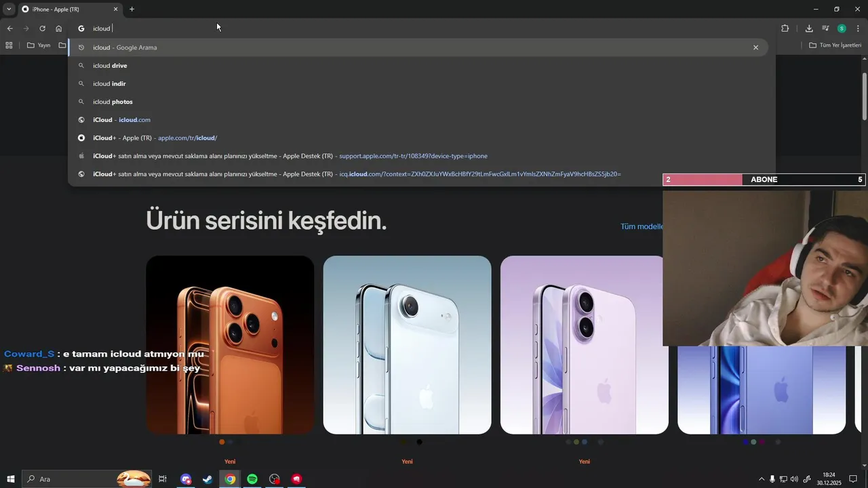Choose the 'icloud - Google Arama' suggestion
868x488 pixels.
click(x=418, y=47)
